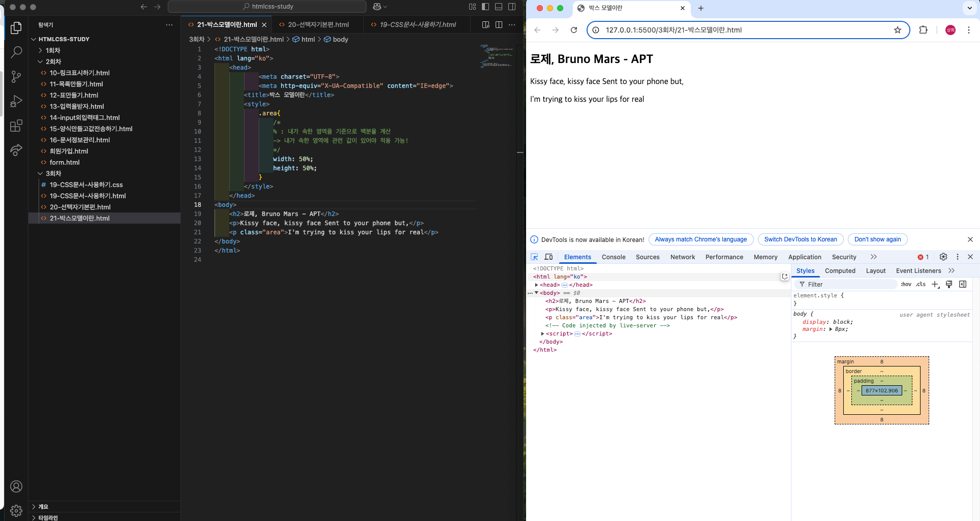
Task: Open the Live Share icon in activity bar
Action: 16,150
